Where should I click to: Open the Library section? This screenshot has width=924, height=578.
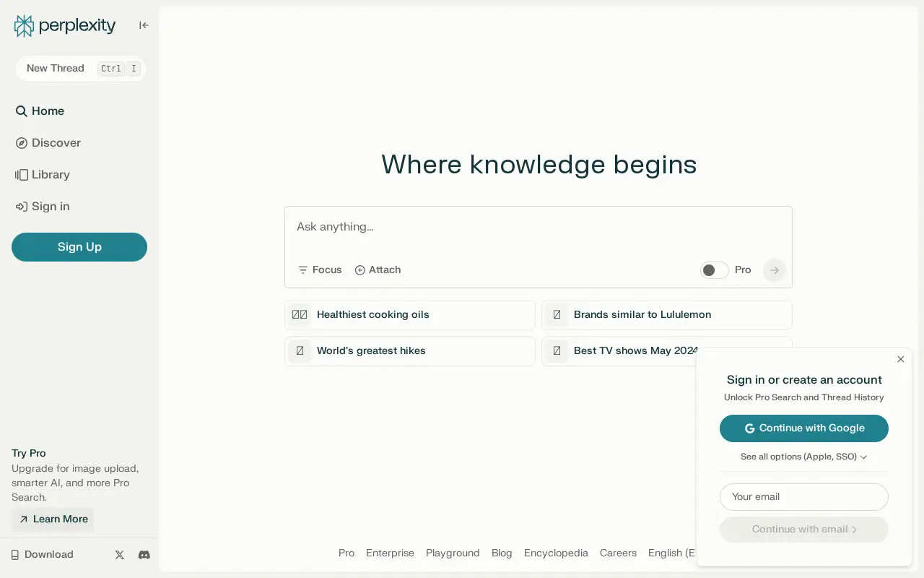click(x=43, y=175)
